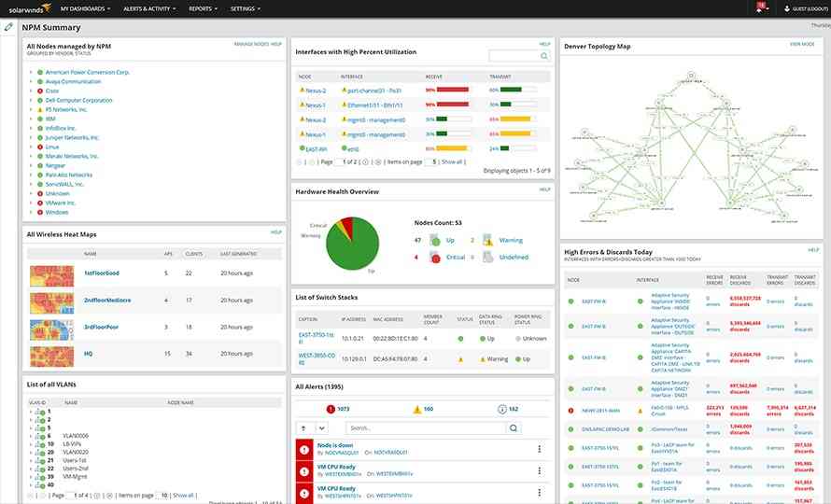Viewport: 831px width, 504px height.
Task: Click the red status icon next to Windows
Action: click(x=40, y=212)
